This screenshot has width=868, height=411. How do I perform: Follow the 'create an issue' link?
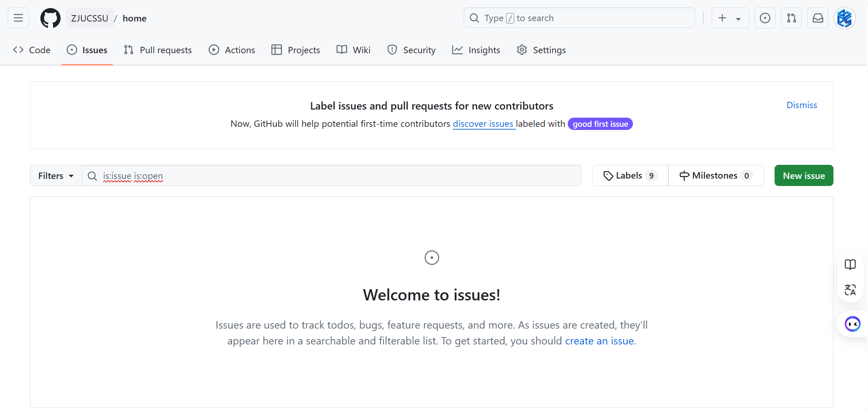[599, 341]
